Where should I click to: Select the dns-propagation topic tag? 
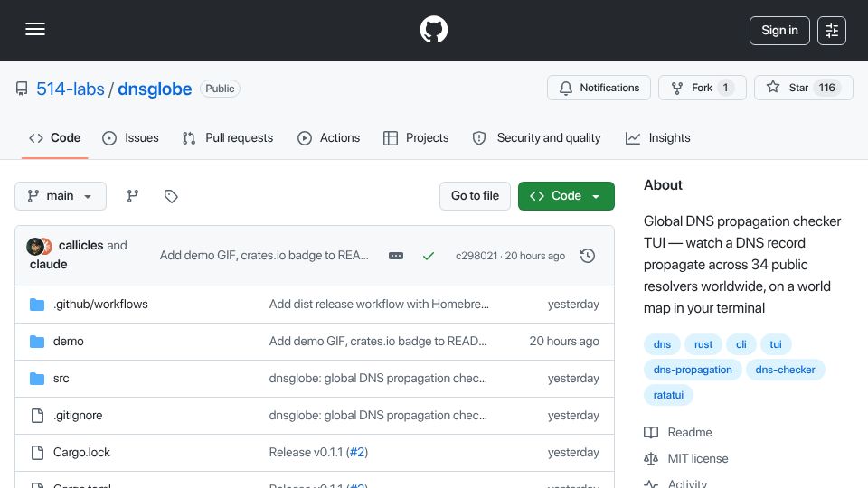pyautogui.click(x=693, y=370)
